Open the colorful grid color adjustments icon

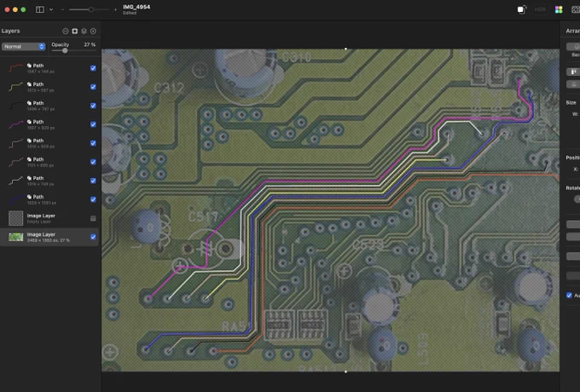point(559,9)
